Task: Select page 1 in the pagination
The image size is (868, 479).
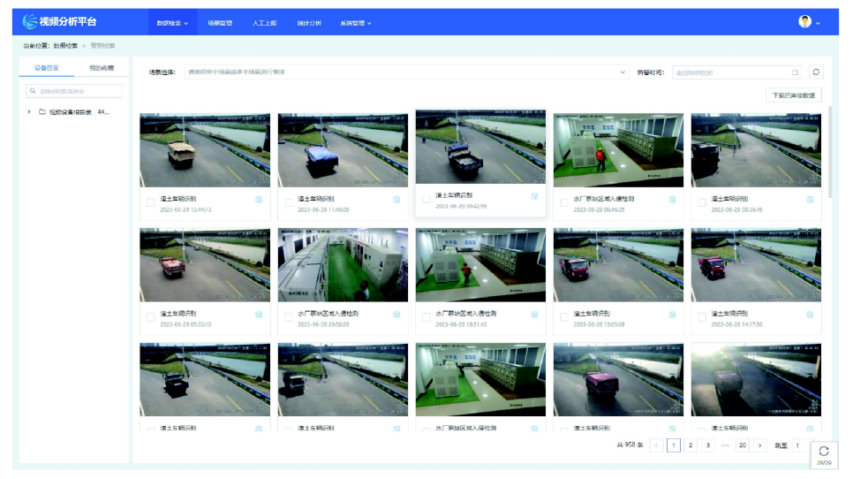Action: (673, 445)
